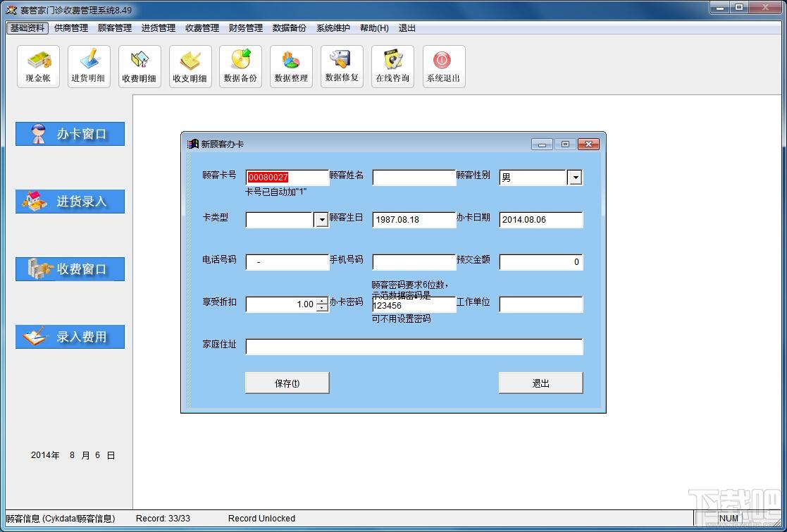The height and width of the screenshot is (532, 787).
Task: Click the 办卡日期 card date field
Action: point(541,220)
